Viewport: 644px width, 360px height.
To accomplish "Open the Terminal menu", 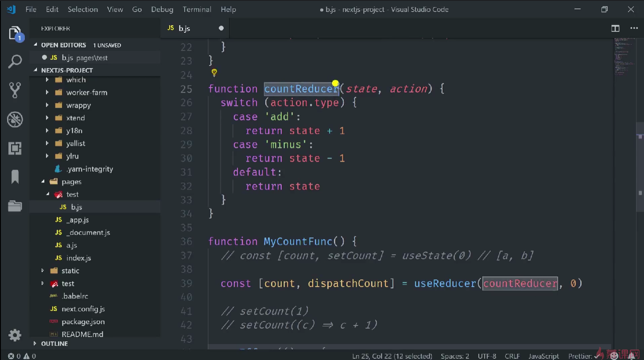I will click(197, 9).
